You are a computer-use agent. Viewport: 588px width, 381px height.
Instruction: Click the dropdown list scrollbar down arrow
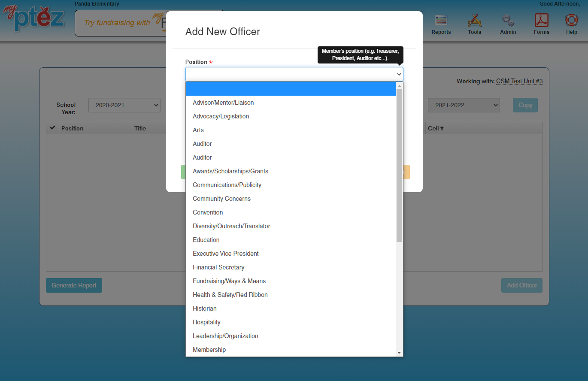tap(399, 353)
